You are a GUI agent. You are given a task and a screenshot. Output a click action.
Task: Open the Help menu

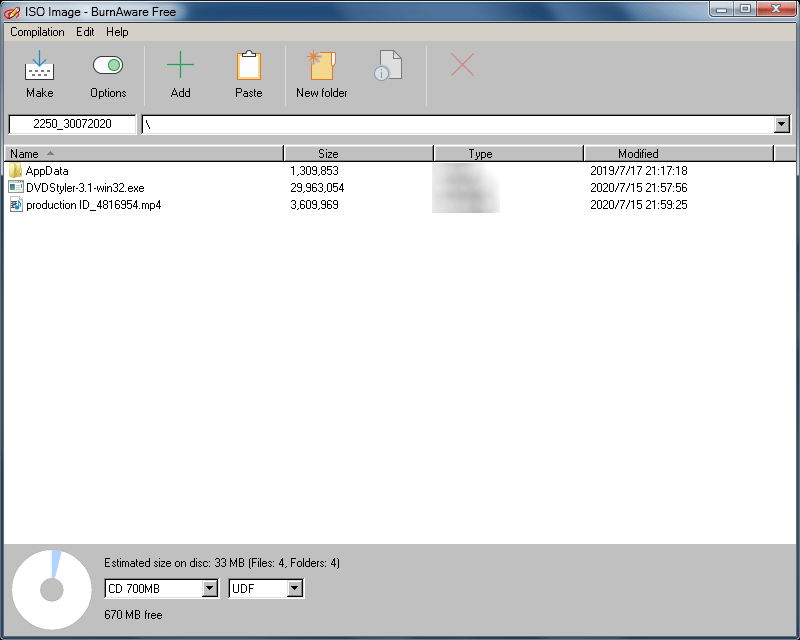117,32
